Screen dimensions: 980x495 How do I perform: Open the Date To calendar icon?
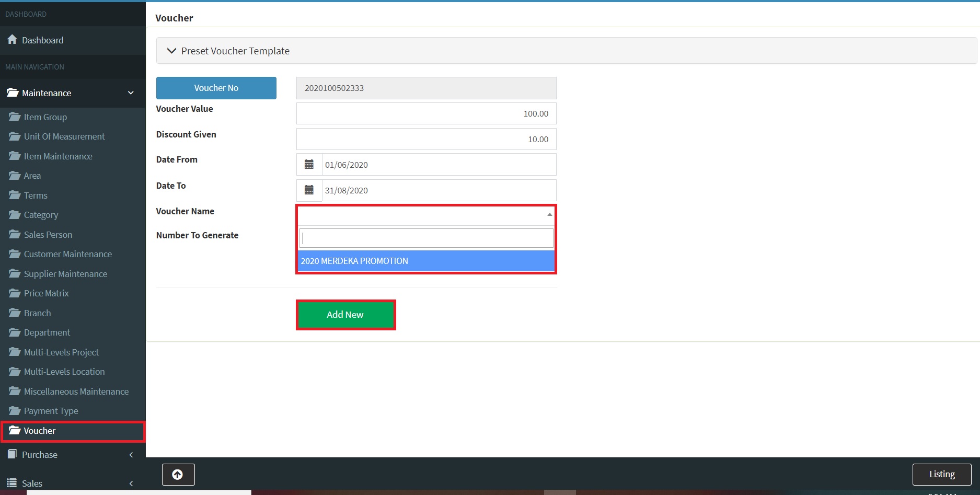pyautogui.click(x=309, y=190)
